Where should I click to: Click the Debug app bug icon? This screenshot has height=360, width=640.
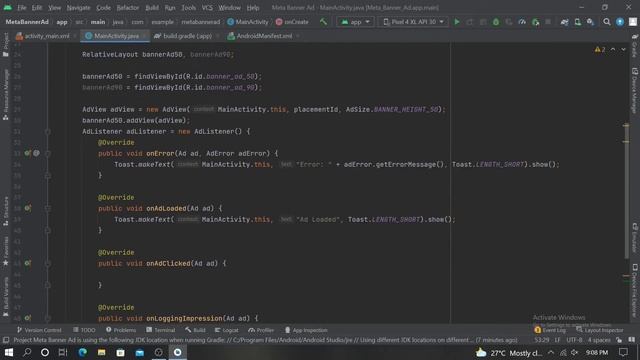[496, 22]
